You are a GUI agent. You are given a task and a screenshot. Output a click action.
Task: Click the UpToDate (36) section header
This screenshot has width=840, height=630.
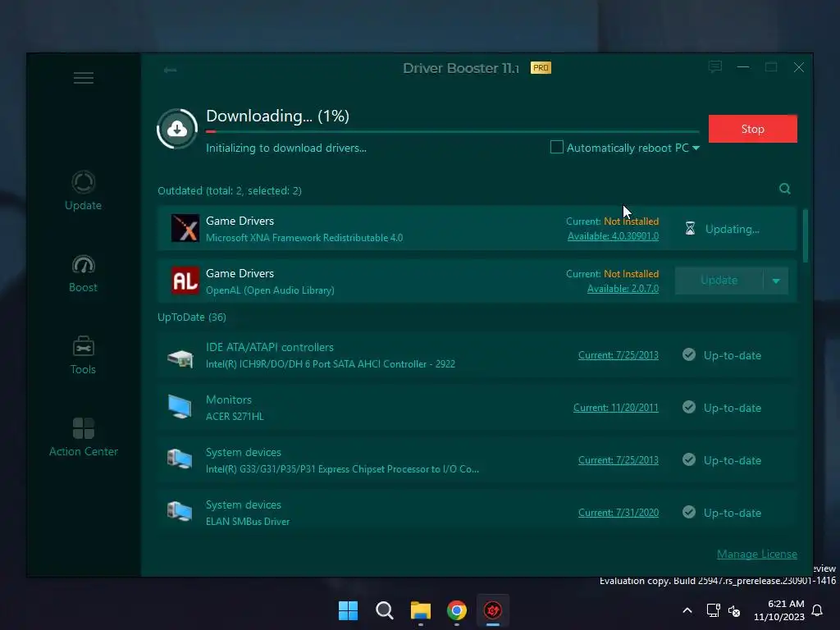point(192,317)
